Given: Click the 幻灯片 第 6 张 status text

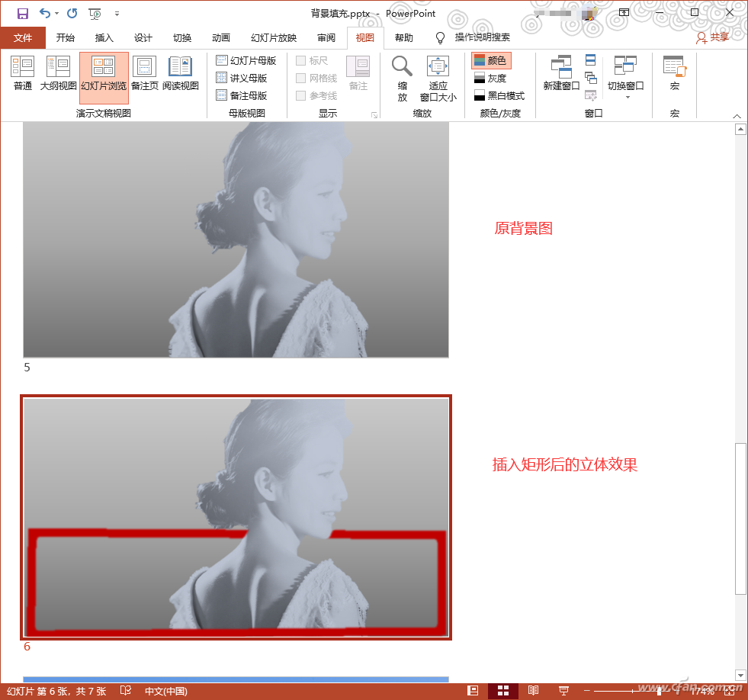Looking at the screenshot, I should (56, 691).
